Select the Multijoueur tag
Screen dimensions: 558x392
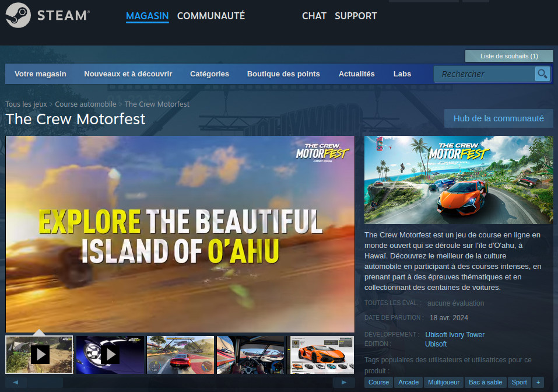[443, 382]
